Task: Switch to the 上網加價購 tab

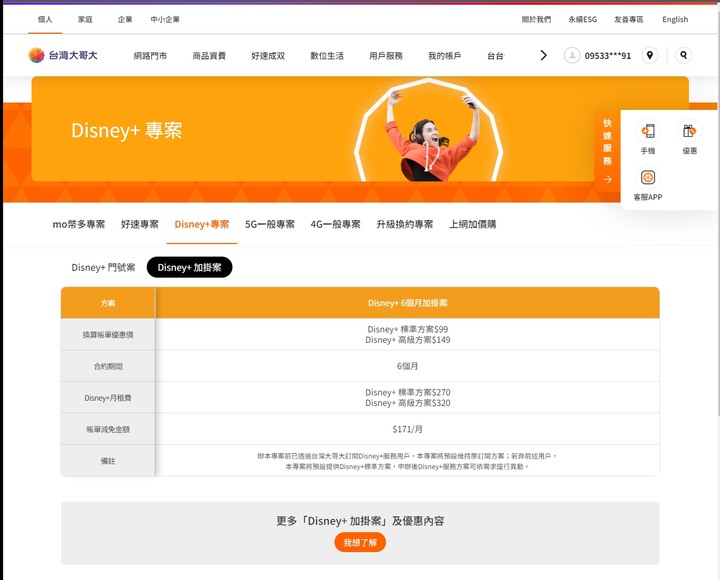Action: (x=472, y=224)
